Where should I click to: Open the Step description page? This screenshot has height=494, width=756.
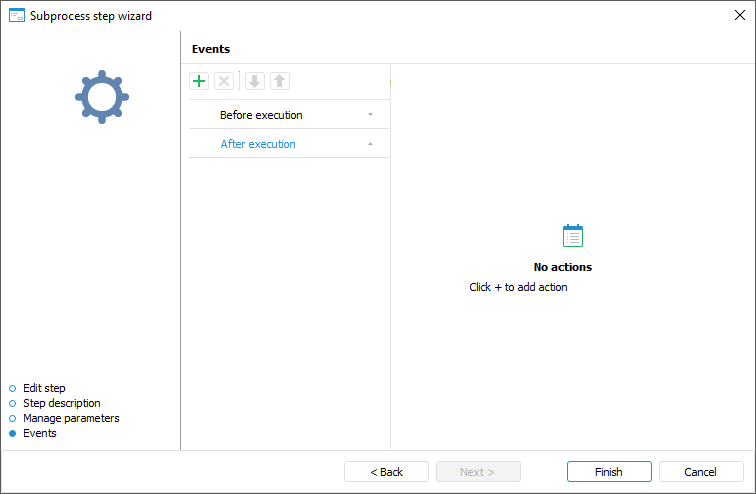click(61, 403)
